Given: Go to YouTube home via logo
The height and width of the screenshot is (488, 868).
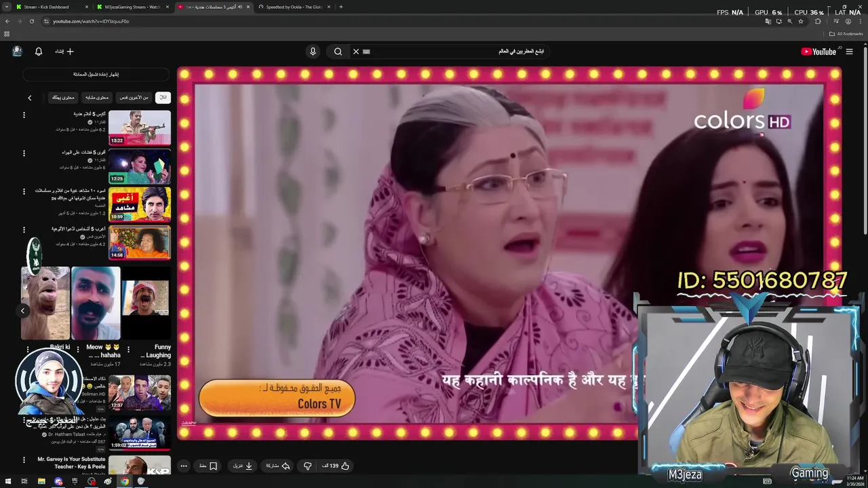Looking at the screenshot, I should click(818, 52).
